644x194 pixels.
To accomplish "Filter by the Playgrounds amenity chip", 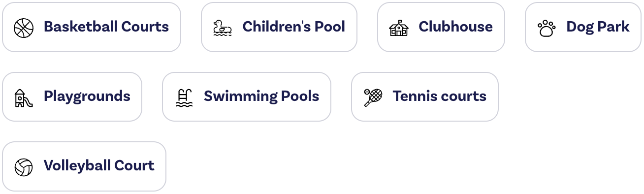I will click(72, 97).
